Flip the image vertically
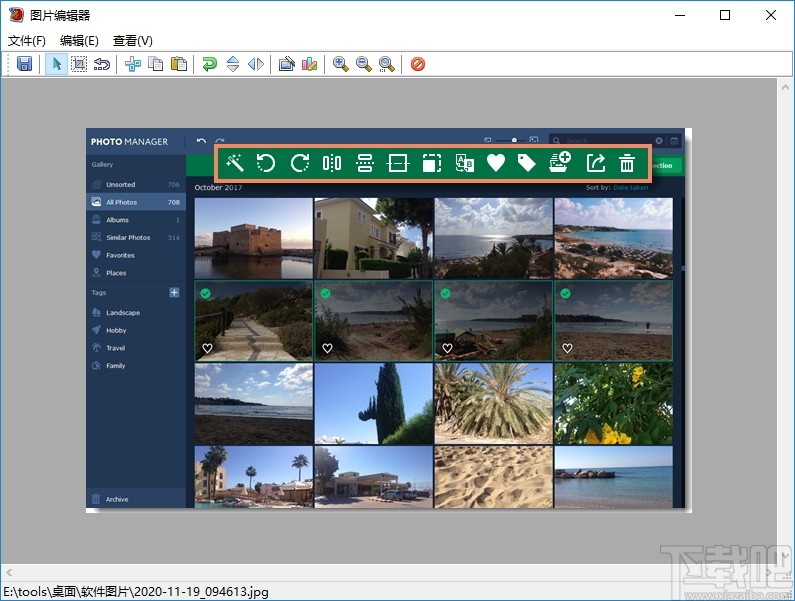This screenshot has height=601, width=795. (x=233, y=64)
